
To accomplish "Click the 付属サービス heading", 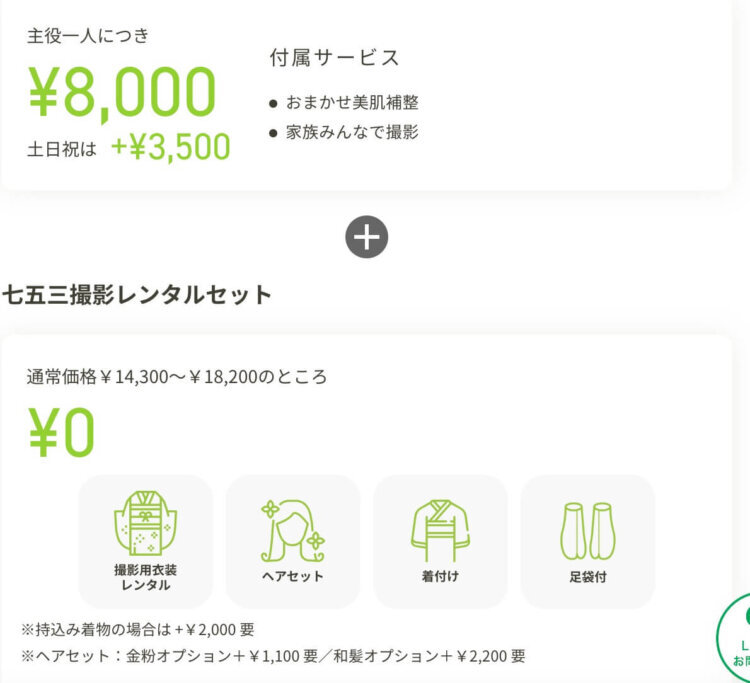I will coord(334,58).
